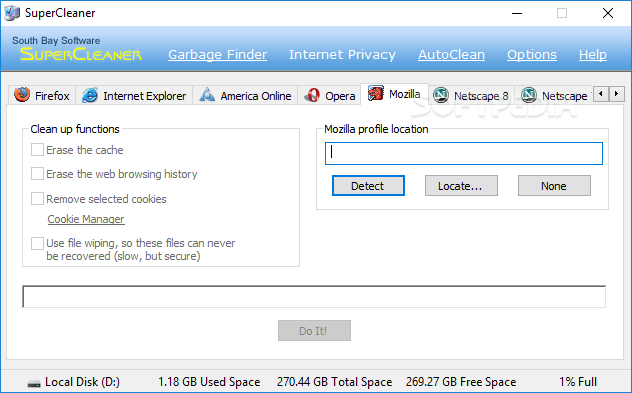Open the America Online tab
The image size is (632, 393).
click(245, 96)
